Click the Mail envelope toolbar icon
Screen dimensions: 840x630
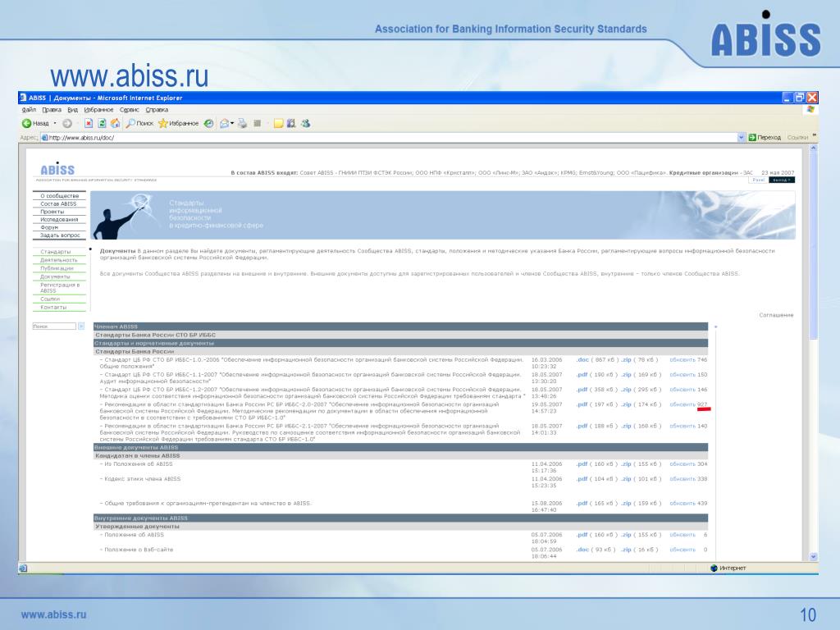coord(224,123)
